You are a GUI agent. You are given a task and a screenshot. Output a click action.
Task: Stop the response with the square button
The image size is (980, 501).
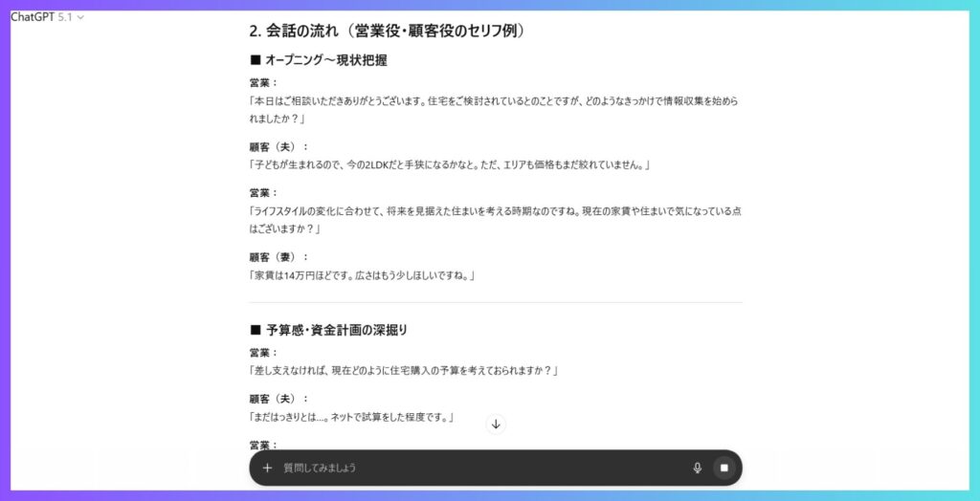pyautogui.click(x=724, y=468)
